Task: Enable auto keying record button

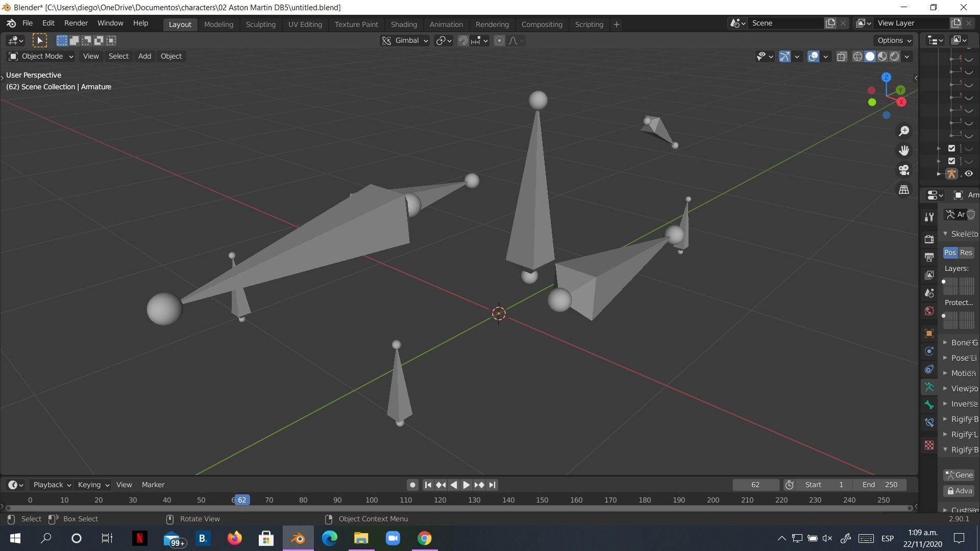Action: pos(412,485)
